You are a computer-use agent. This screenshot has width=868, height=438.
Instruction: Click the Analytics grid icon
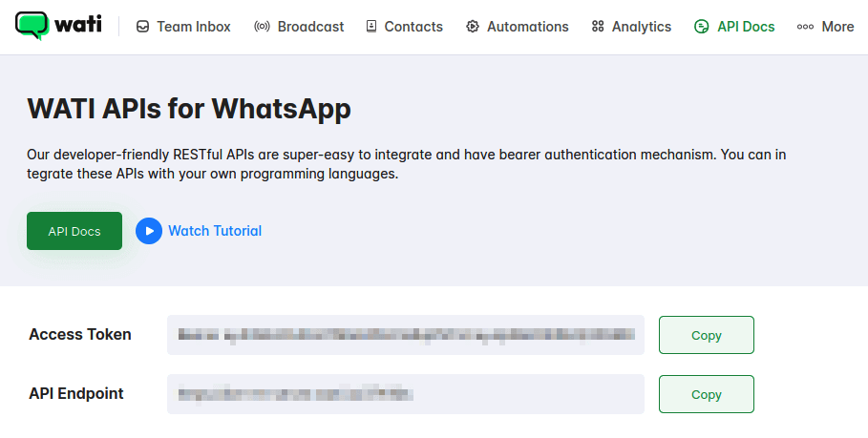pyautogui.click(x=598, y=27)
